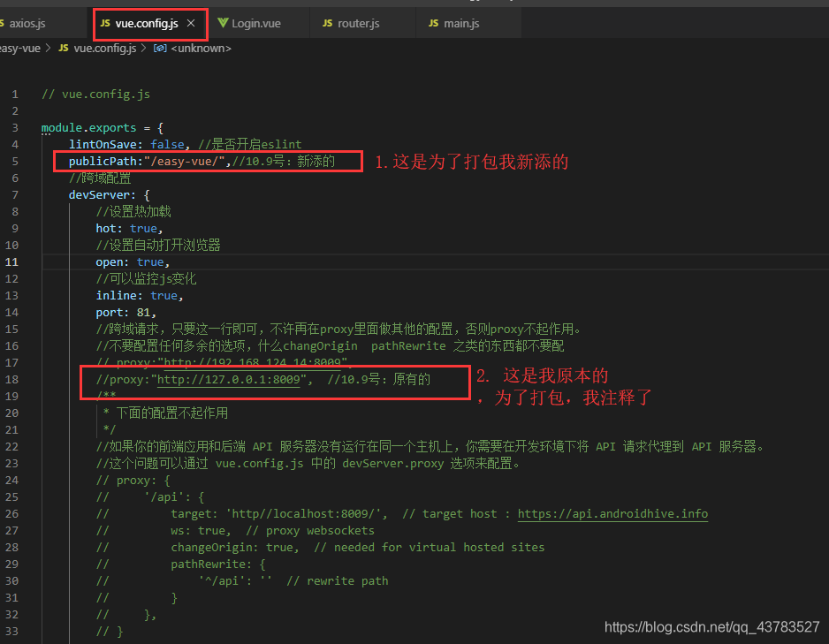
Task: Click the "/easy-vue/" string value
Action: [185, 161]
